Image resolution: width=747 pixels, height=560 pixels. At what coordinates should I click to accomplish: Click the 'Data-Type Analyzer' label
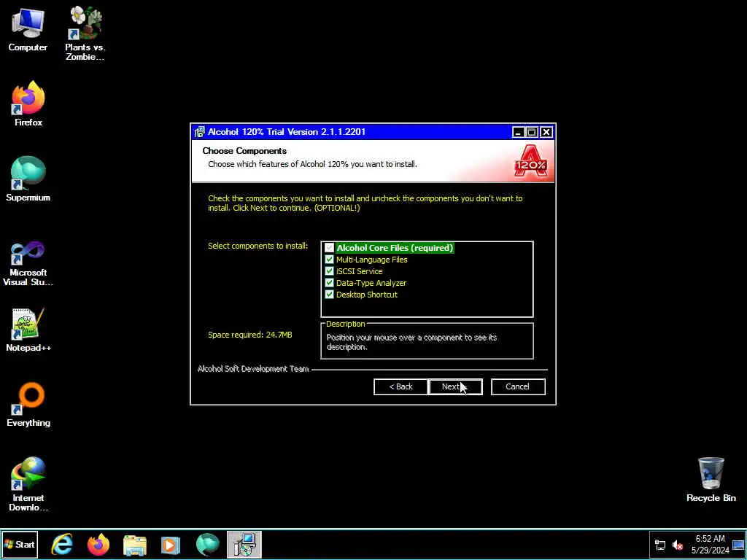[x=371, y=283]
